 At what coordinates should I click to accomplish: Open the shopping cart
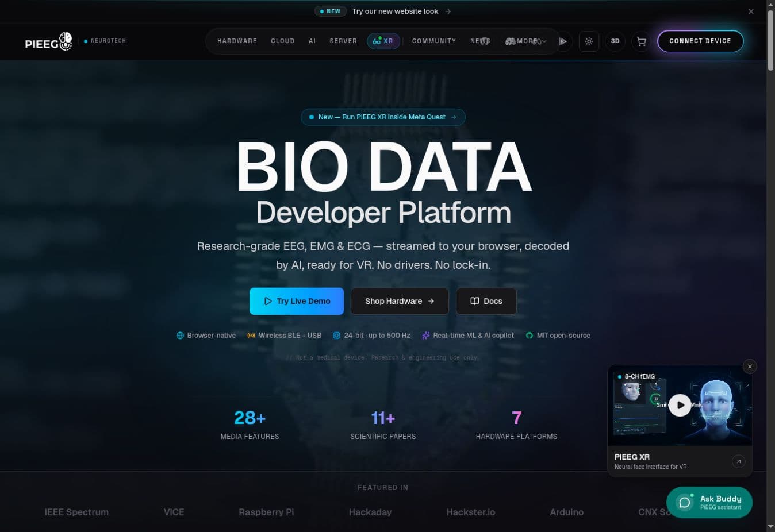point(641,41)
